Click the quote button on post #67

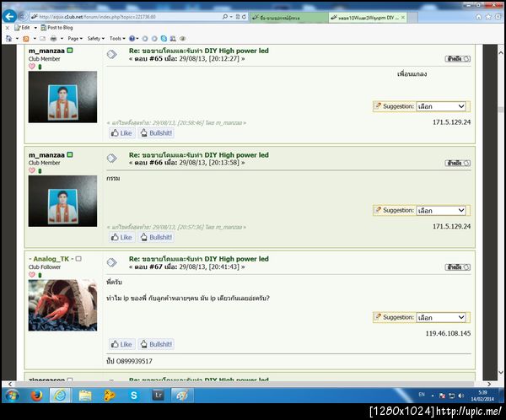point(458,267)
